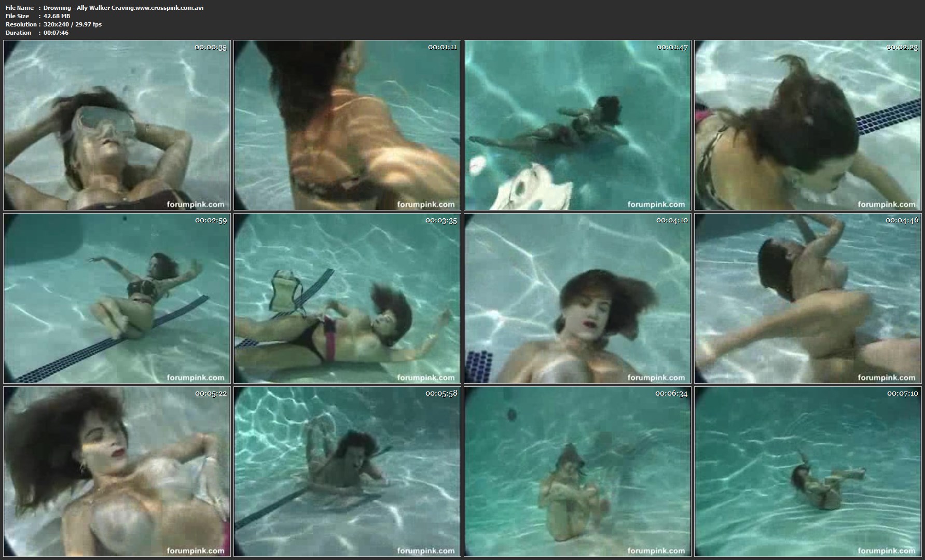
Task: Open the thumbnail stamped 00:01:11
Action: [347, 125]
